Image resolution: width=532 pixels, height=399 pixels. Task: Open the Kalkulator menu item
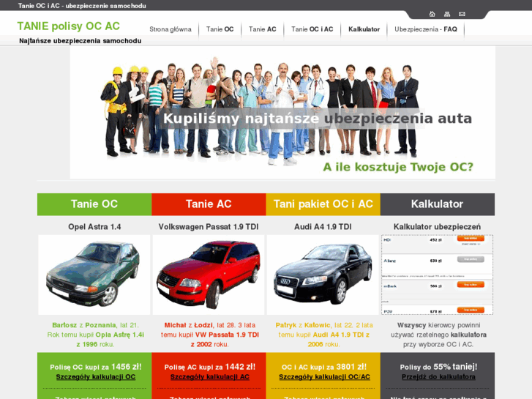click(x=364, y=29)
